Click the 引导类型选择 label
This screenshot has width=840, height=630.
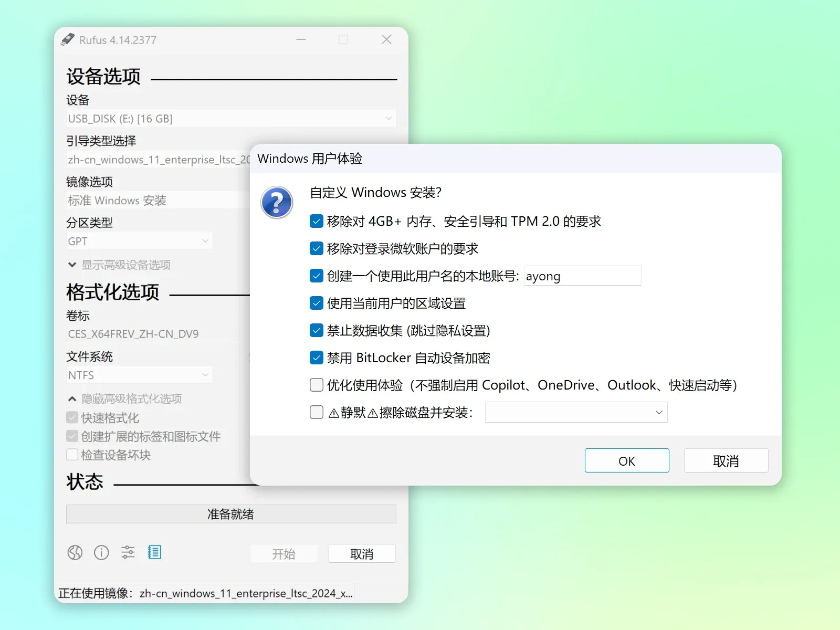(101, 141)
